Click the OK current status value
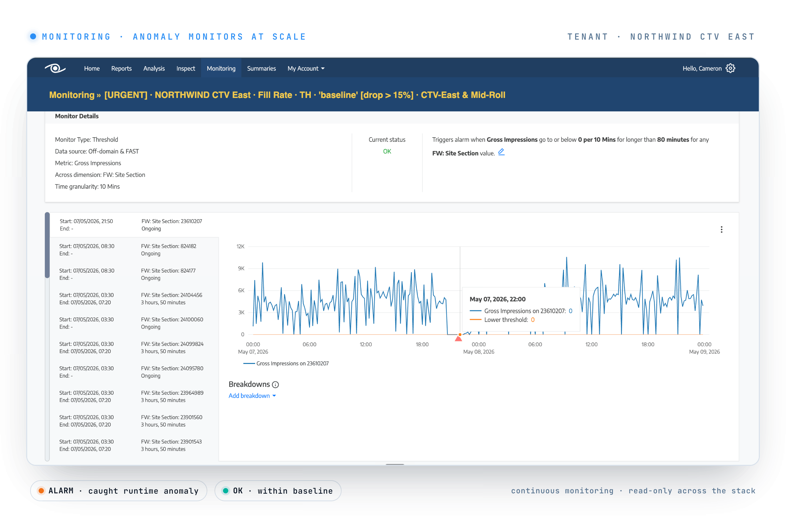786x532 pixels. [x=387, y=151]
